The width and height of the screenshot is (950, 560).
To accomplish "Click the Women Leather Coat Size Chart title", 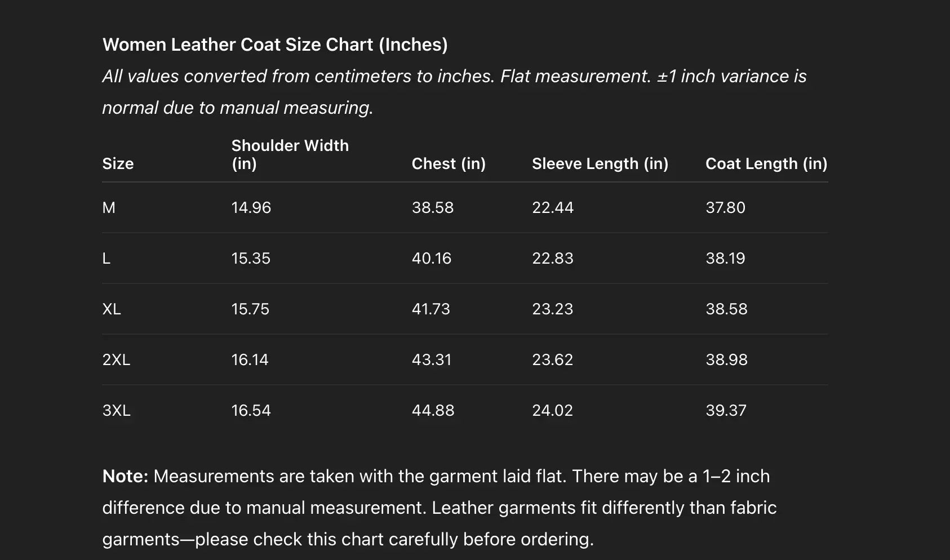I will (x=275, y=45).
